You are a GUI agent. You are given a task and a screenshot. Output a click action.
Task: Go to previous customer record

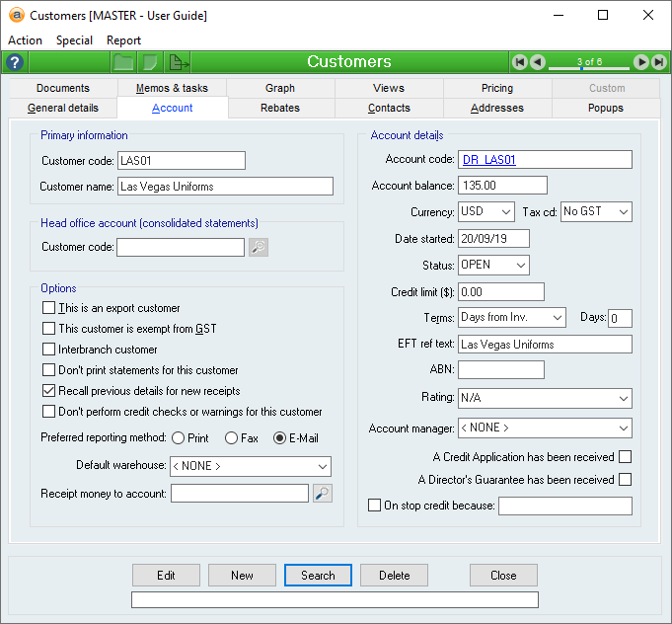(x=537, y=62)
